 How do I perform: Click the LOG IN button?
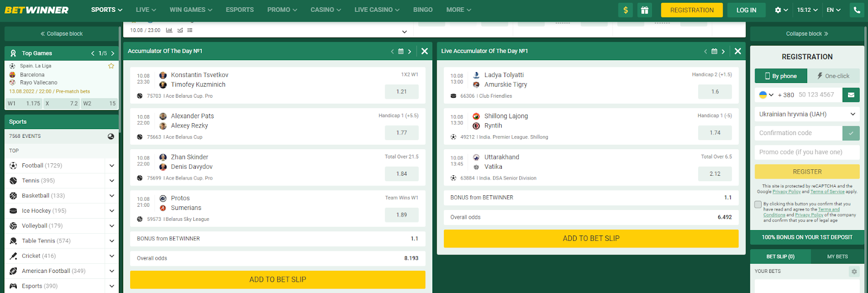pos(746,10)
